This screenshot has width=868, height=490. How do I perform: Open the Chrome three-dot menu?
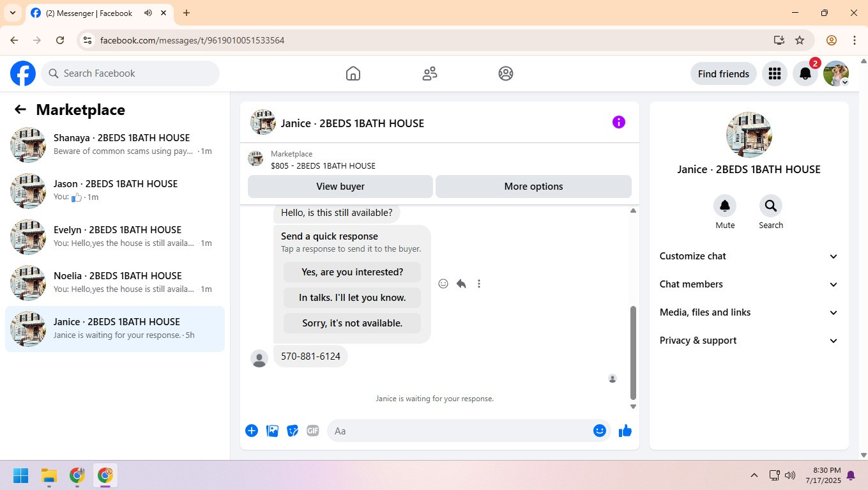[855, 40]
